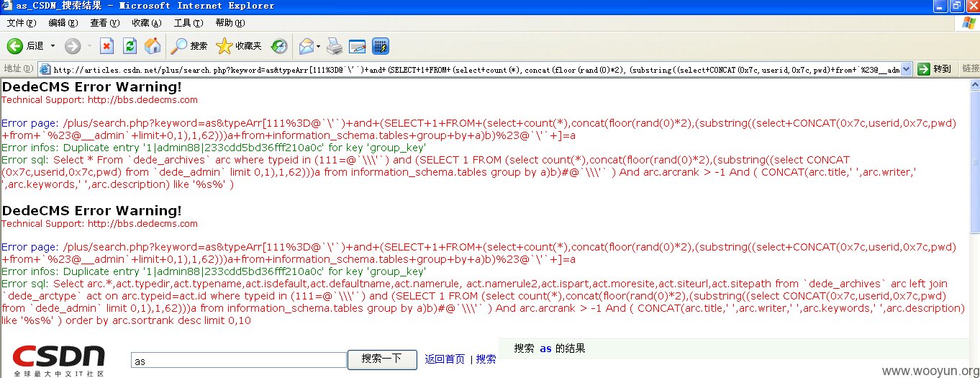Screen dimensions: 980x378
Task: Click the 搜索 as 的结果 text
Action: click(x=550, y=348)
